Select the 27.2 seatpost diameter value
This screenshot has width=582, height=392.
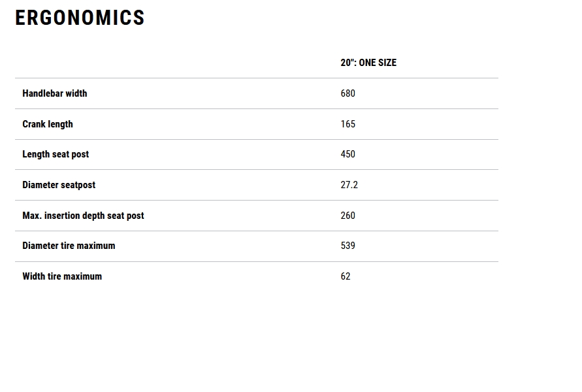(349, 185)
